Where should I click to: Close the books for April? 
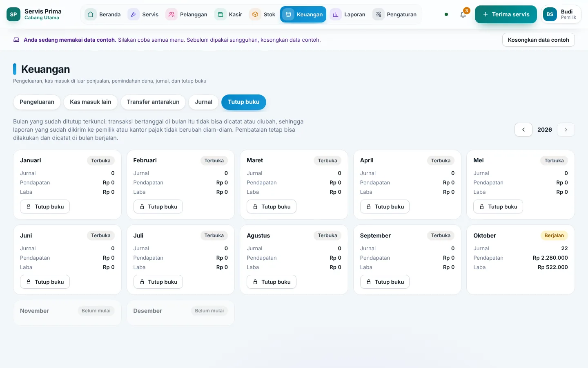(385, 206)
